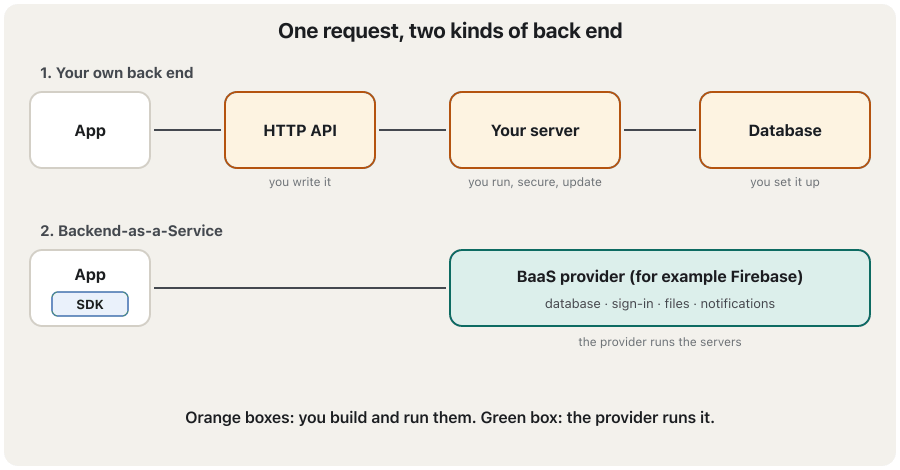Screen dimensions: 900x470
Task: Click the blue SDK badge
Action: 90,304
